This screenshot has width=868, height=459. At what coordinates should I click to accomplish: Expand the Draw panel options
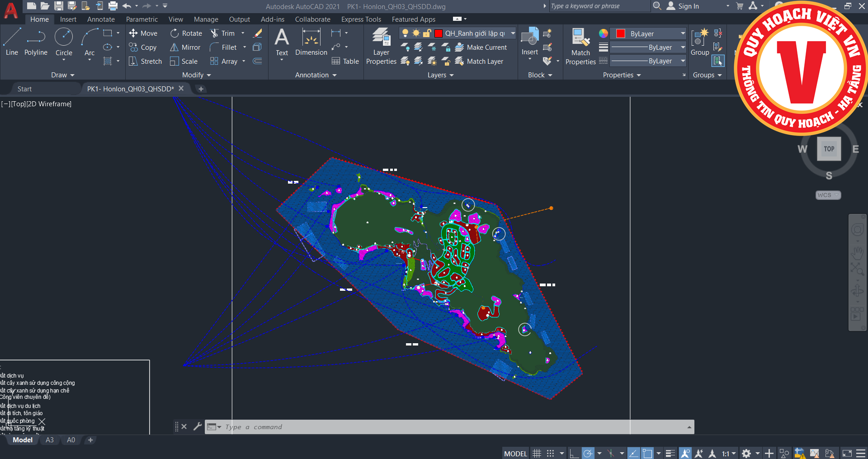tap(62, 75)
